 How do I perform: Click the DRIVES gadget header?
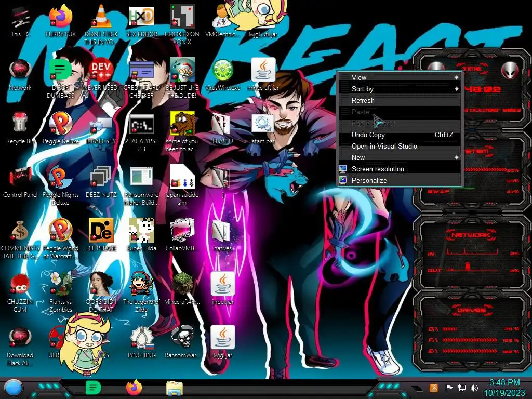pyautogui.click(x=471, y=310)
